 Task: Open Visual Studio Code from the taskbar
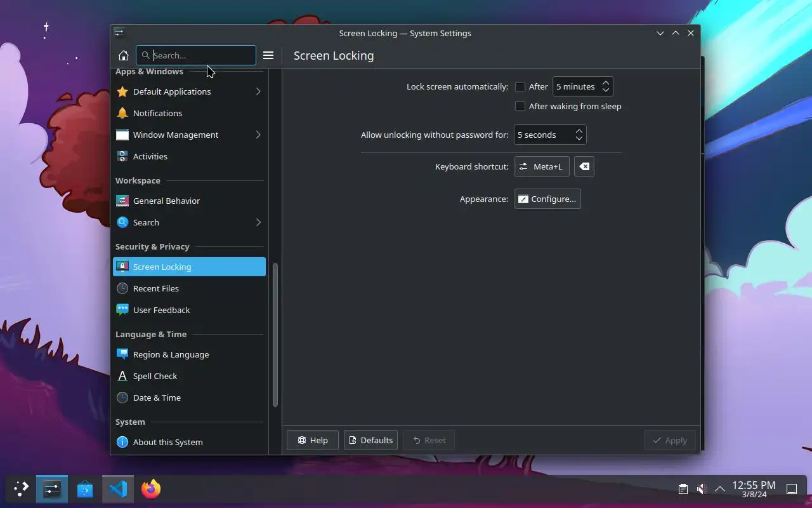point(118,489)
